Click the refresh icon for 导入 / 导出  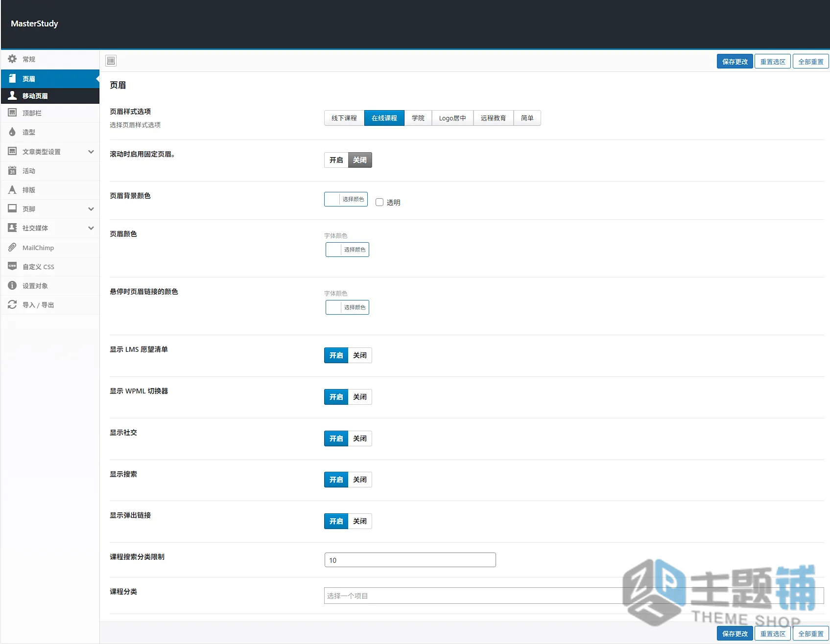(12, 304)
